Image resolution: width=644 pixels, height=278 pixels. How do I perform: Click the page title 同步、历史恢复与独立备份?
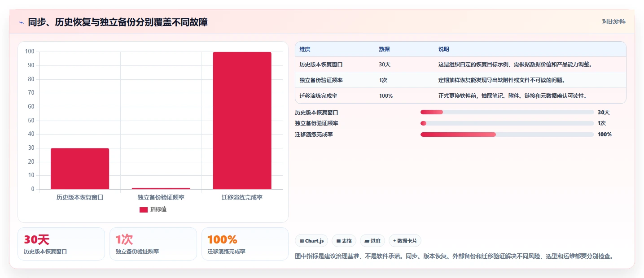click(118, 22)
